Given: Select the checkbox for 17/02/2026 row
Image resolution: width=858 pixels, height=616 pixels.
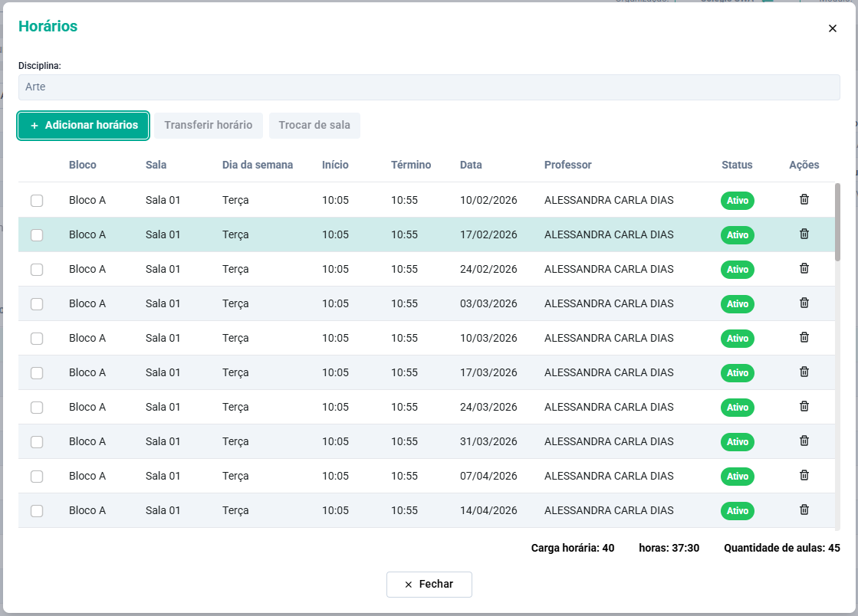Looking at the screenshot, I should pyautogui.click(x=37, y=235).
